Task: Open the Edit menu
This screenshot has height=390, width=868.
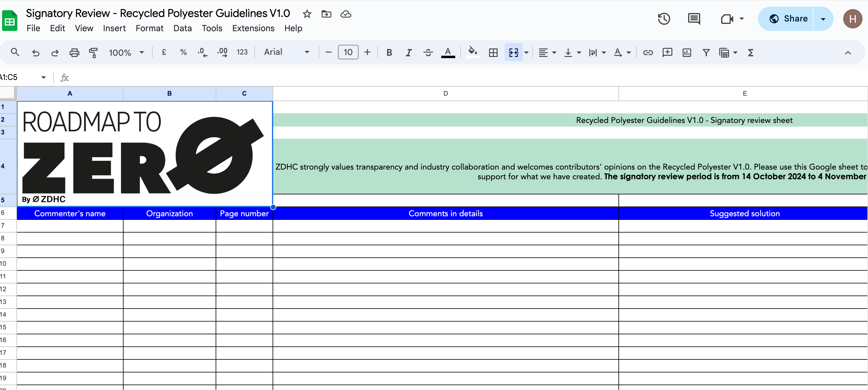Action: pos(57,28)
